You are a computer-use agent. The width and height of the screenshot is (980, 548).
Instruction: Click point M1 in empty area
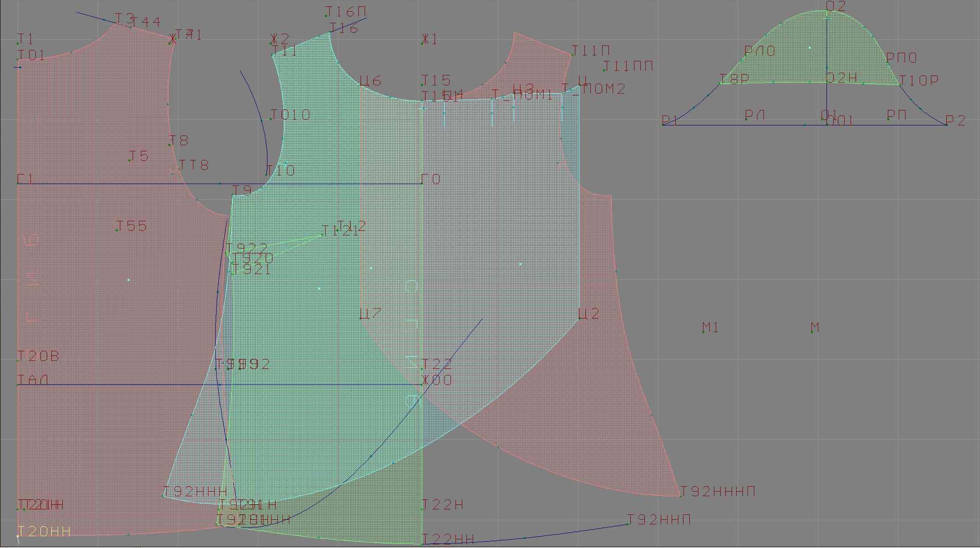tap(703, 332)
